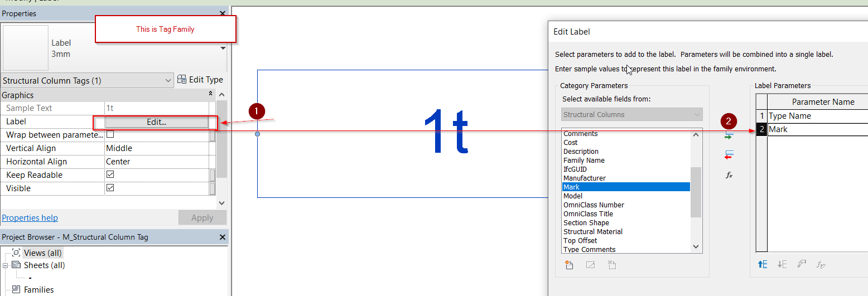The width and height of the screenshot is (868, 296).
Task: Click the edit calculated value icon below the table
Action: coord(821,265)
